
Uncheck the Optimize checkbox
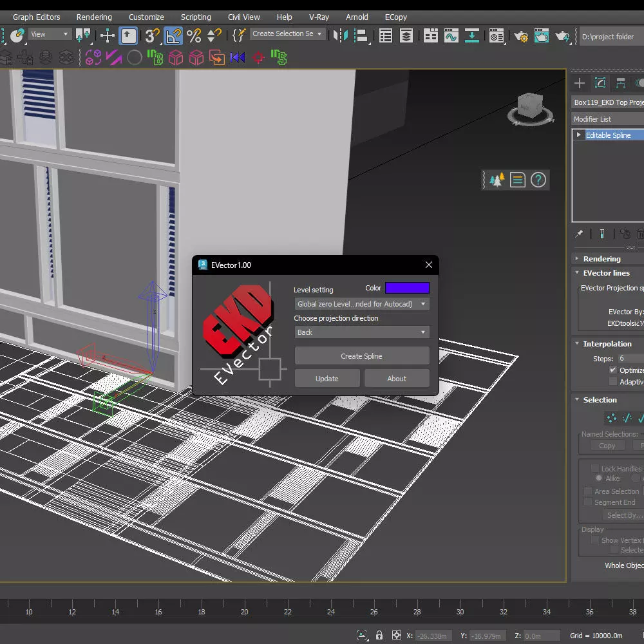point(613,370)
